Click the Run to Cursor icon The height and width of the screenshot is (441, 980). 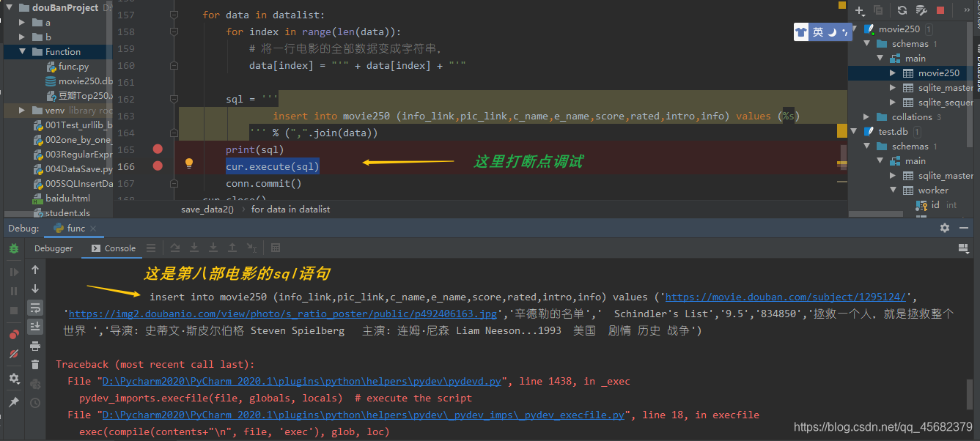click(x=251, y=248)
